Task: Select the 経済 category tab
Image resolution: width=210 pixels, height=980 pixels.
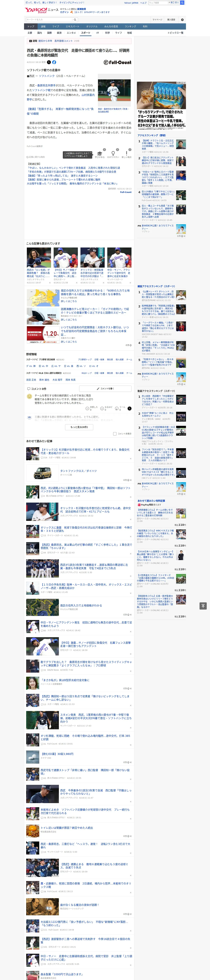Action: tap(59, 33)
